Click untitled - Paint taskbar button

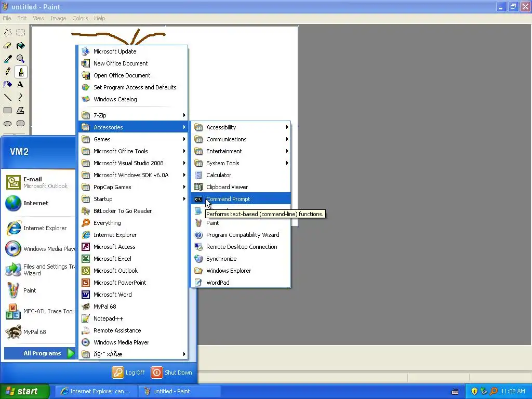point(180,391)
